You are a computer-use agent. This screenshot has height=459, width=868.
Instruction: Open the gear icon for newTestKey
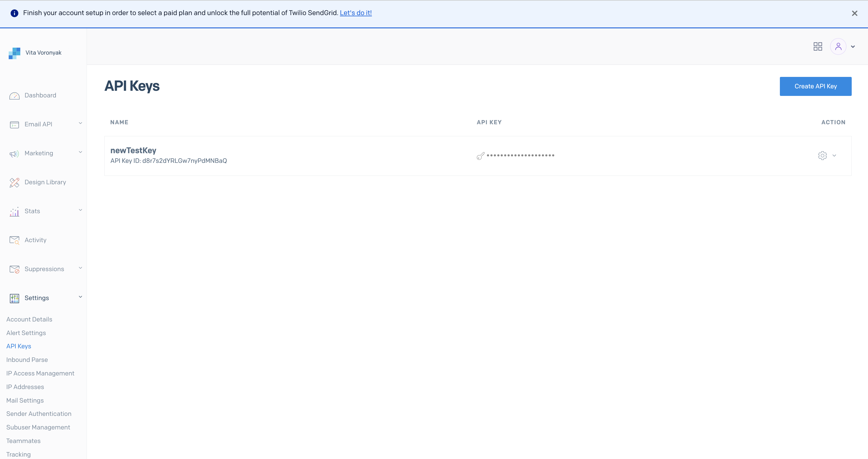pos(822,156)
